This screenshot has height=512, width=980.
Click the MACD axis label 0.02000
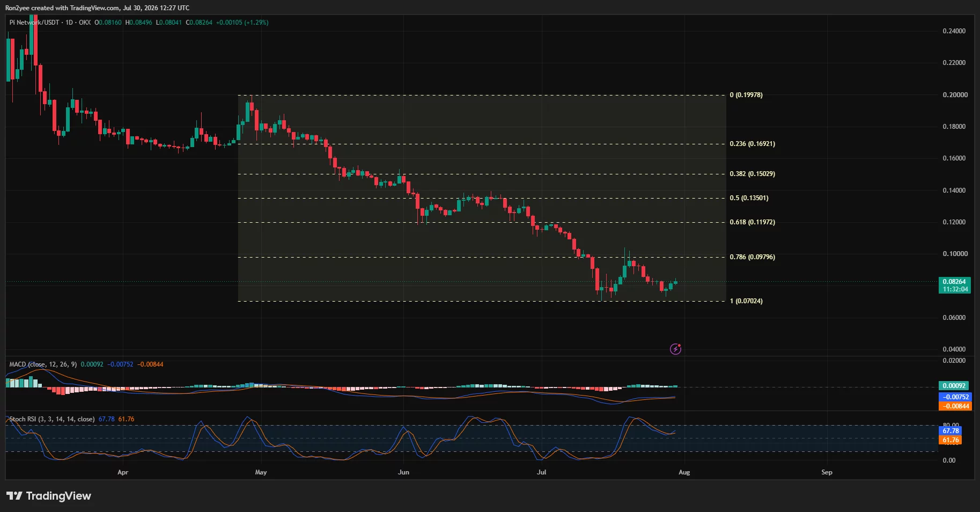coord(954,361)
